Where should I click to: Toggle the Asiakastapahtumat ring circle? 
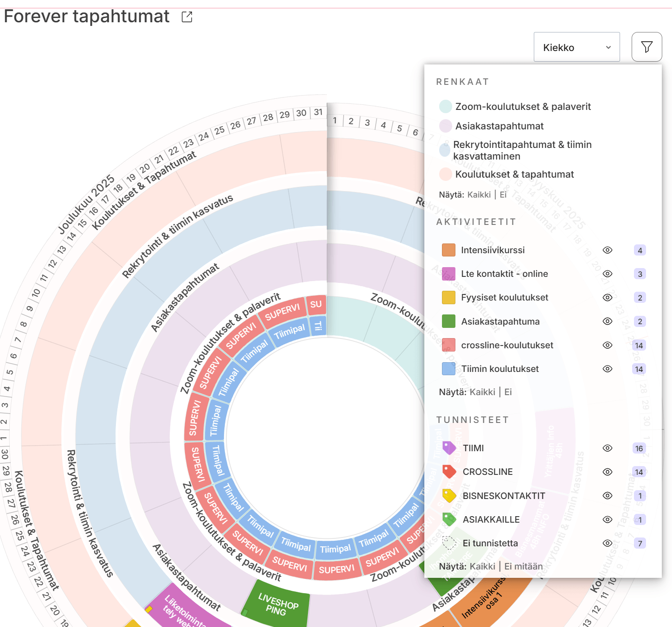446,126
